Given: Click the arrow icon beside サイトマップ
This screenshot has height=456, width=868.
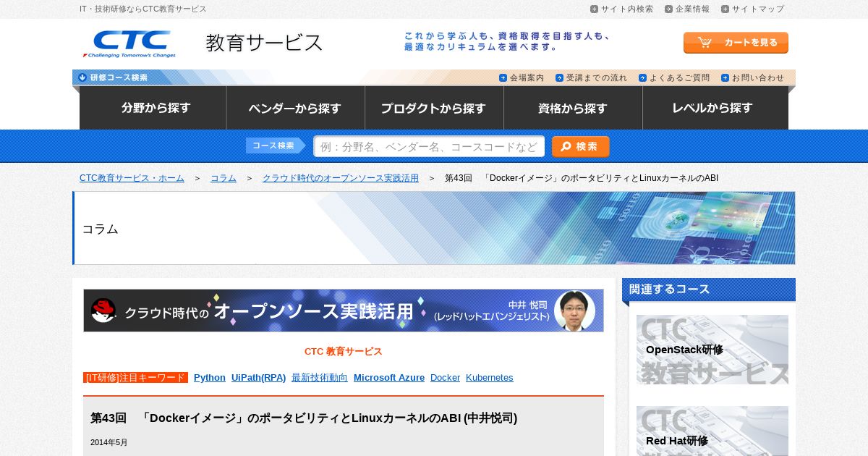Looking at the screenshot, I should [725, 9].
